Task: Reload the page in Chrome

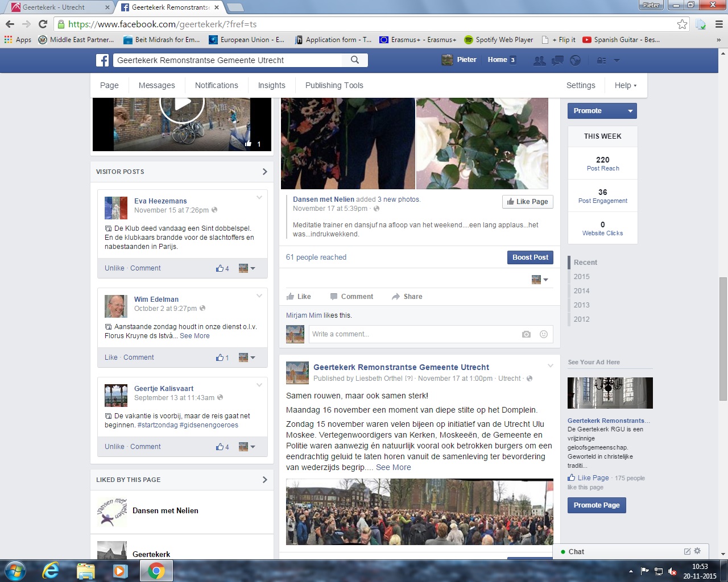Action: (x=43, y=24)
